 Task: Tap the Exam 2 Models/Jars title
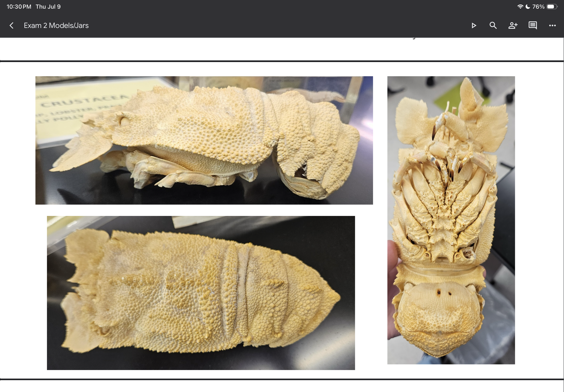click(x=56, y=25)
